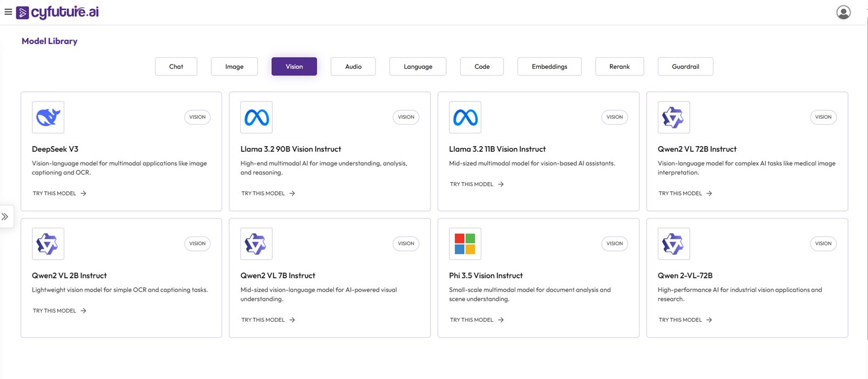
Task: Select the Image category tab
Action: tap(234, 66)
